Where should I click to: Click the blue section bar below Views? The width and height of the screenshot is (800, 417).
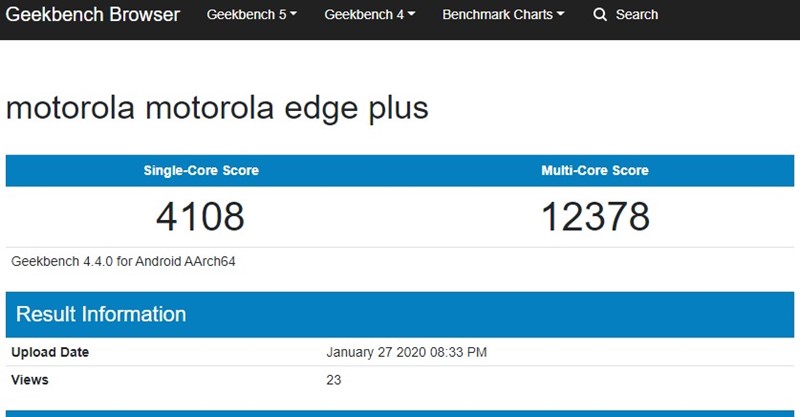coord(400,413)
